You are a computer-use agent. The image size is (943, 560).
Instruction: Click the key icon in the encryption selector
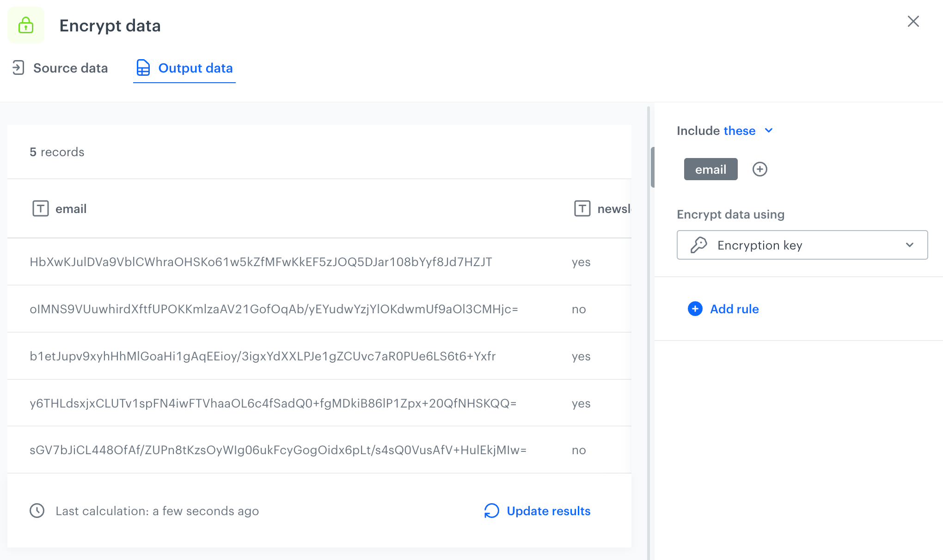(700, 245)
